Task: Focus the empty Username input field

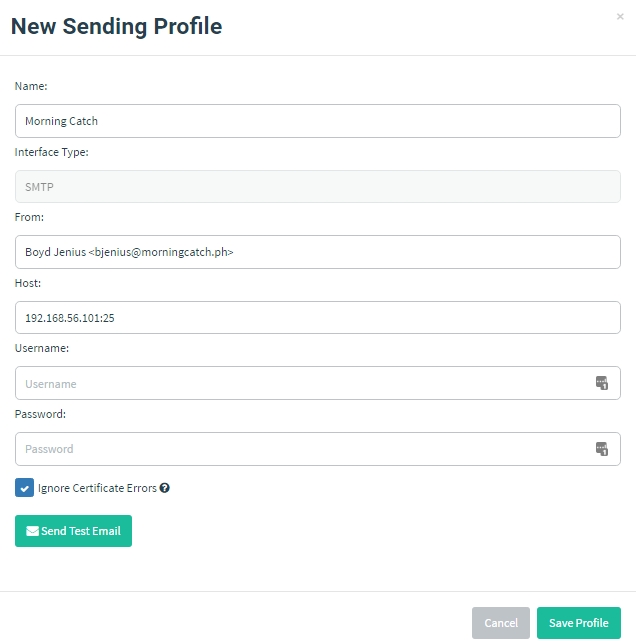Action: (300, 383)
